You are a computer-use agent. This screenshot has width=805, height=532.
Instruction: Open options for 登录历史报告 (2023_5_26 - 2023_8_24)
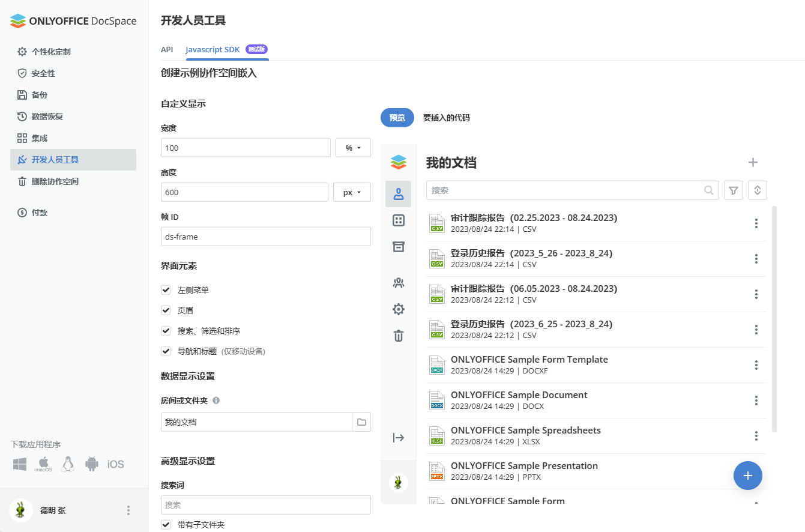pyautogui.click(x=756, y=259)
